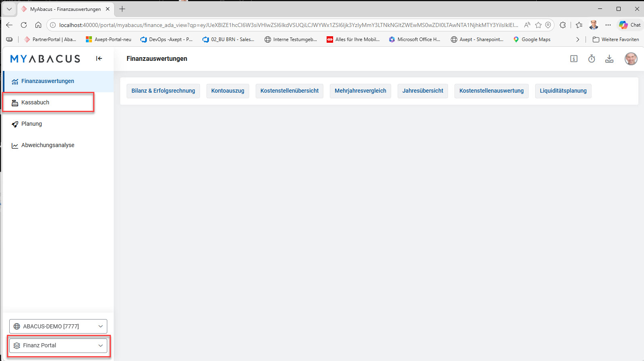This screenshot has height=361, width=644.
Task: Open the Finanzauswertungen sidebar item
Action: point(58,81)
